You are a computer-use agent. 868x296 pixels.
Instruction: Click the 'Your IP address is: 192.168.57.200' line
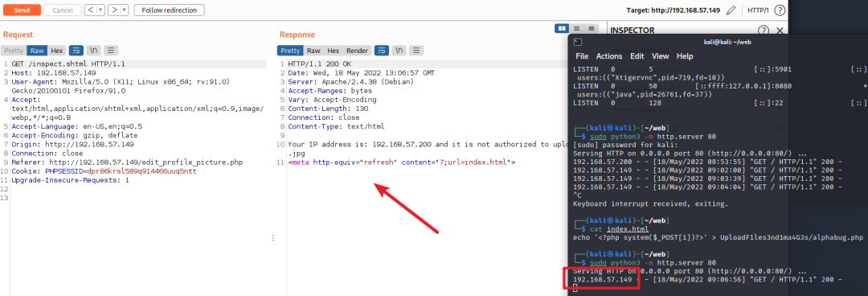pos(428,144)
